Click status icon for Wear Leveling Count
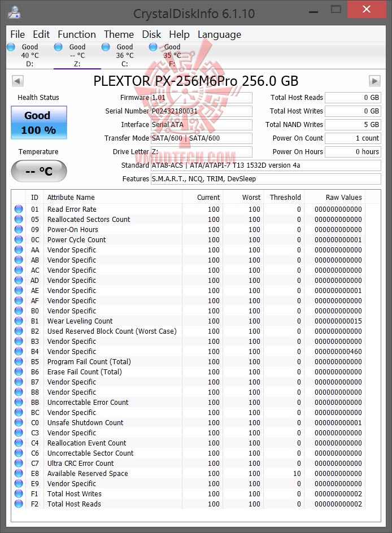The height and width of the screenshot is (533, 392). point(19,321)
